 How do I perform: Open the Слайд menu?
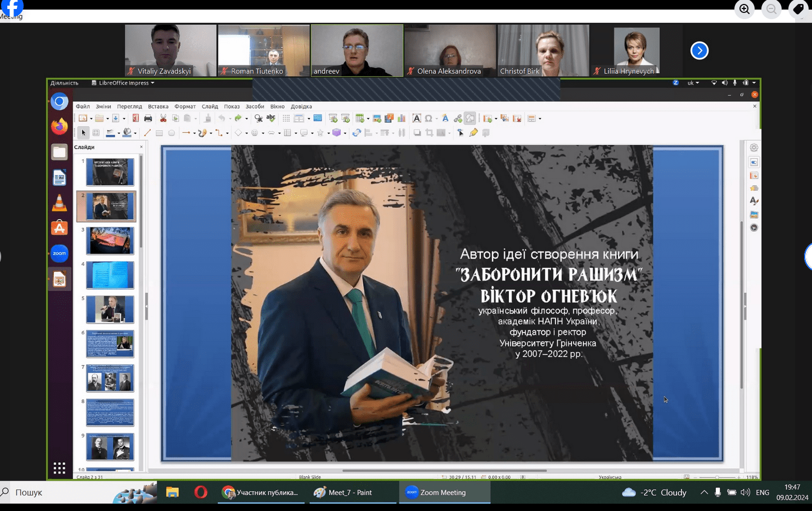(210, 106)
